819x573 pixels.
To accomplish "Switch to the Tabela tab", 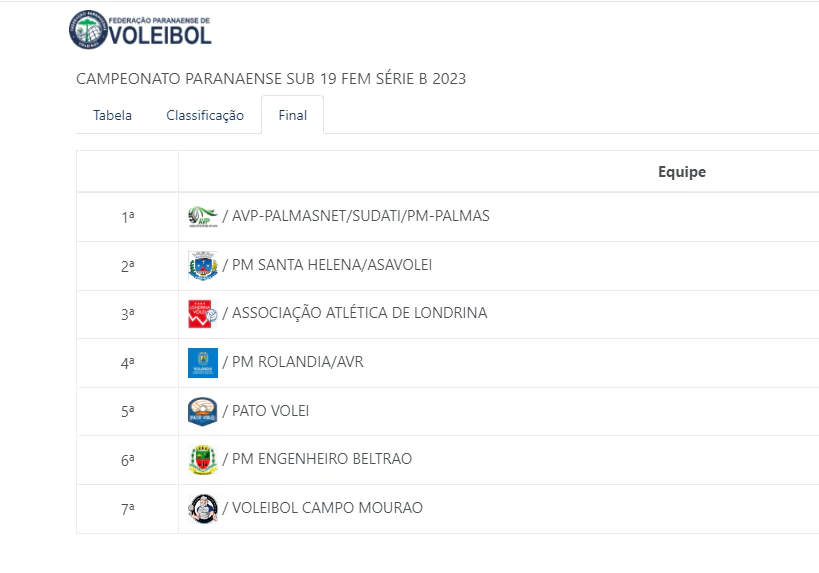I will pos(112,115).
